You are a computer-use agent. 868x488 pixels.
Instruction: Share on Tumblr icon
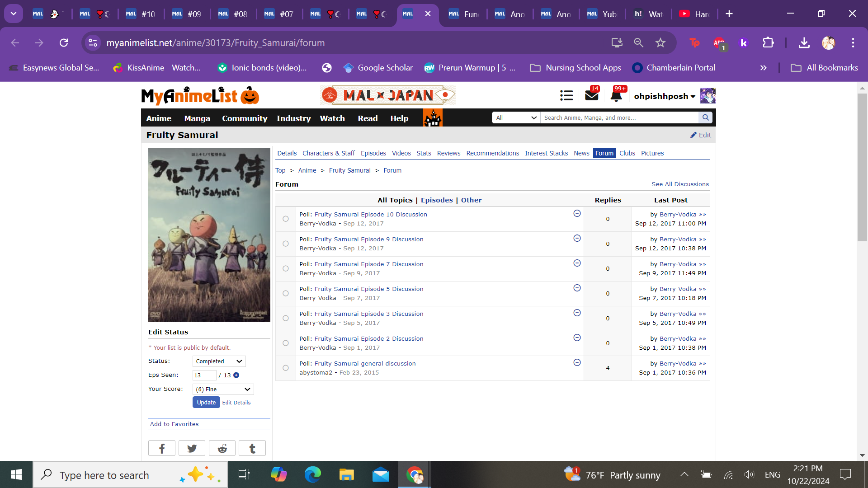coord(252,448)
